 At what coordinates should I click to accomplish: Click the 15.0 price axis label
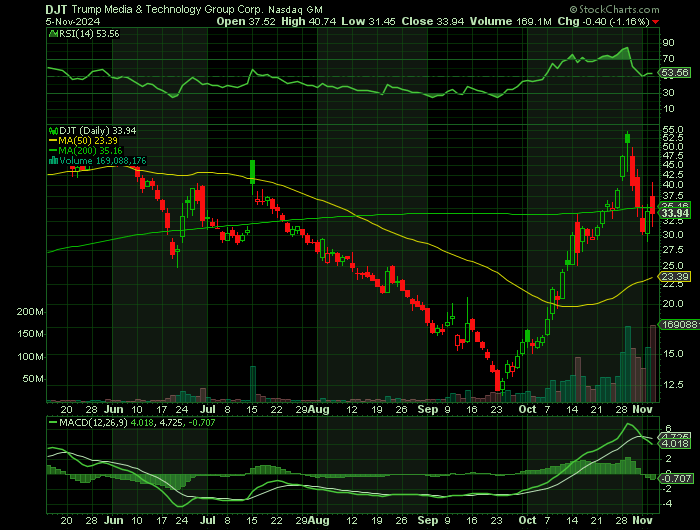point(673,354)
